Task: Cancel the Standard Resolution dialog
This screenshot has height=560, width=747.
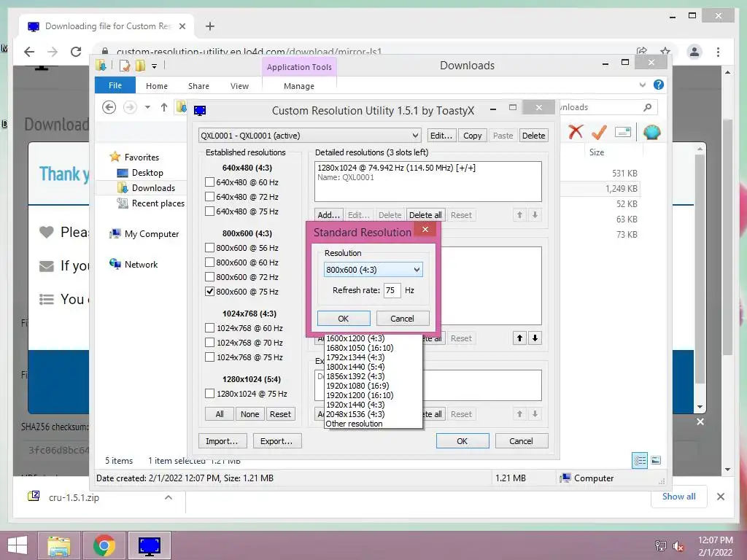Action: point(403,319)
